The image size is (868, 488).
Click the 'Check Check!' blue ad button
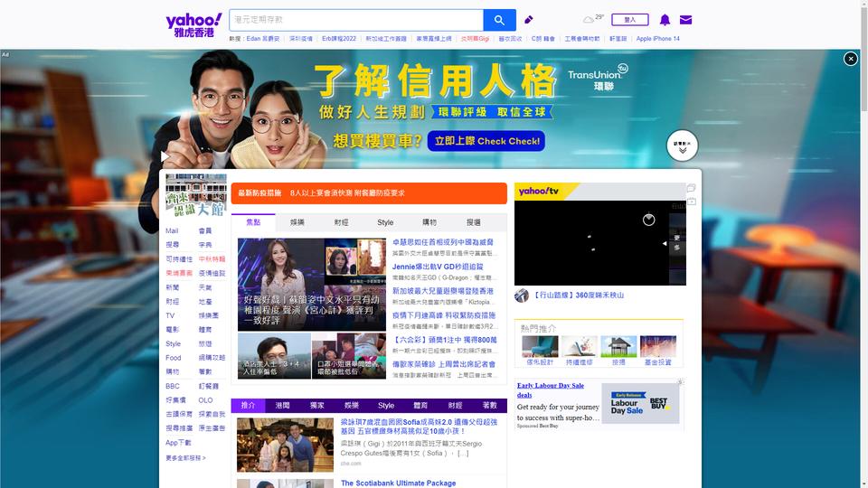(x=486, y=141)
